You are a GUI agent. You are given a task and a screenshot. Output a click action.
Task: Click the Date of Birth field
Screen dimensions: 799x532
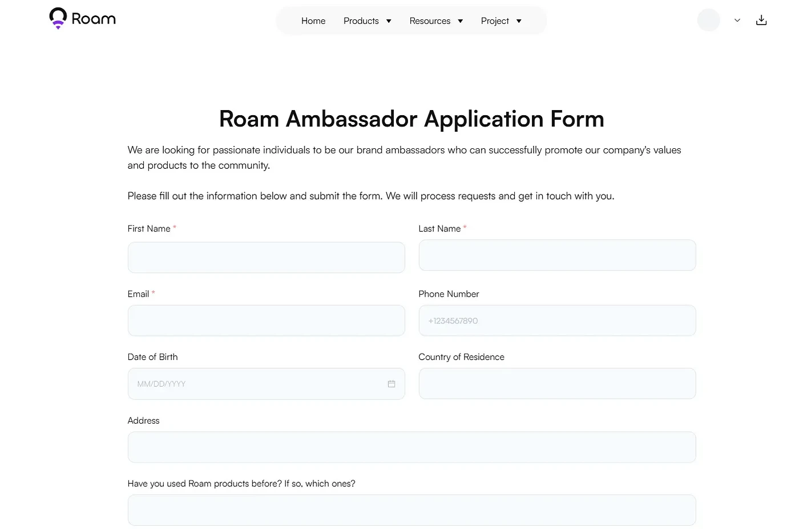click(267, 384)
